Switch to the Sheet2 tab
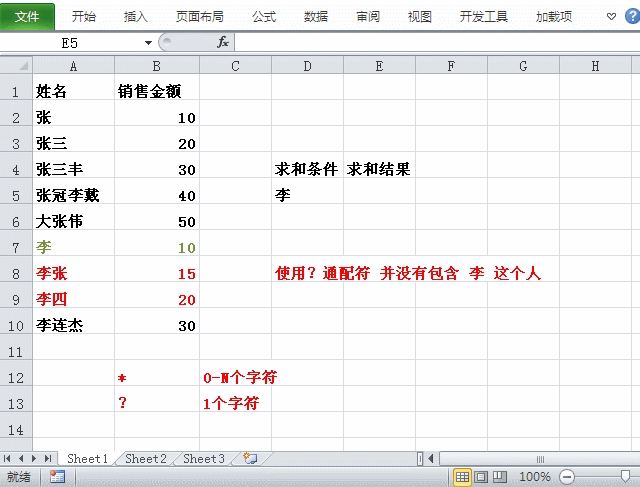This screenshot has height=487, width=640. tap(146, 458)
